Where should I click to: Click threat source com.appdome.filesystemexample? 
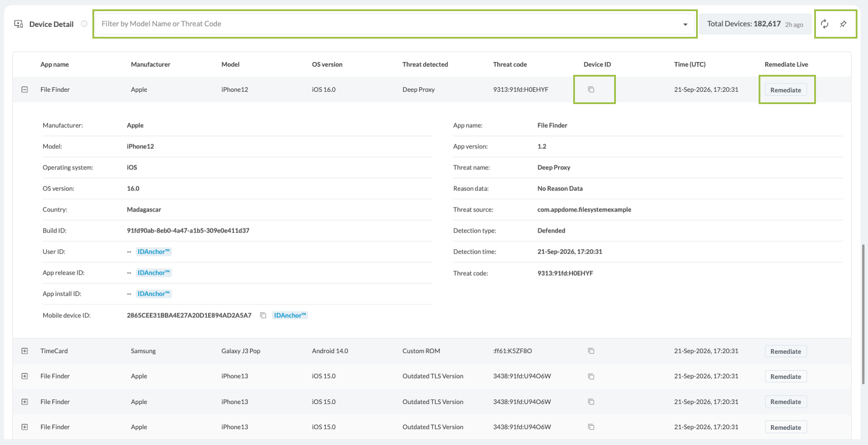pos(584,209)
